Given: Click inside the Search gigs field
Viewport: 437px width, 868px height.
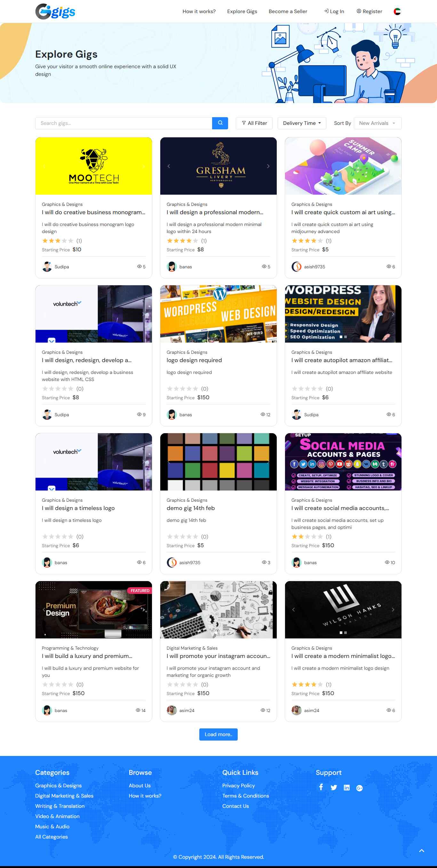Looking at the screenshot, I should (x=123, y=123).
